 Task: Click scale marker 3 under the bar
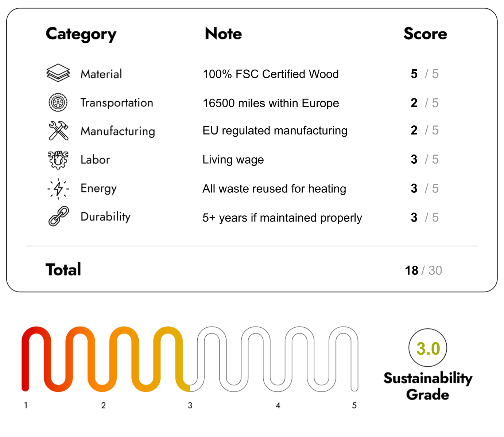[x=190, y=405]
